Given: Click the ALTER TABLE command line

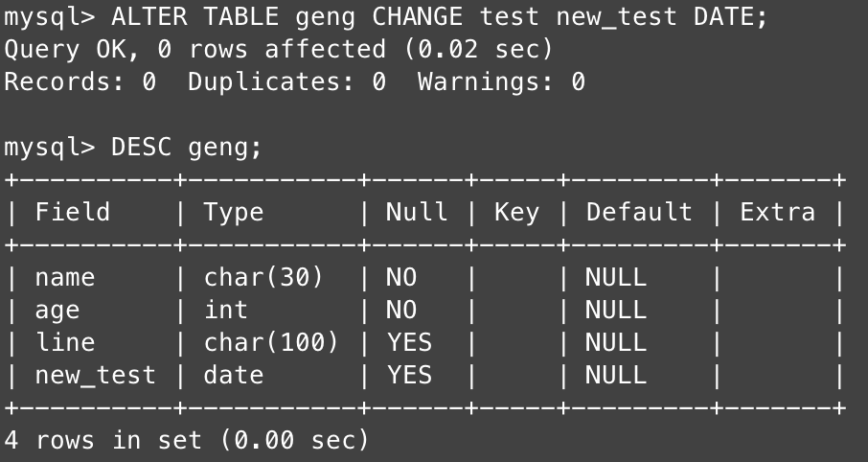Looking at the screenshot, I should pos(386,16).
